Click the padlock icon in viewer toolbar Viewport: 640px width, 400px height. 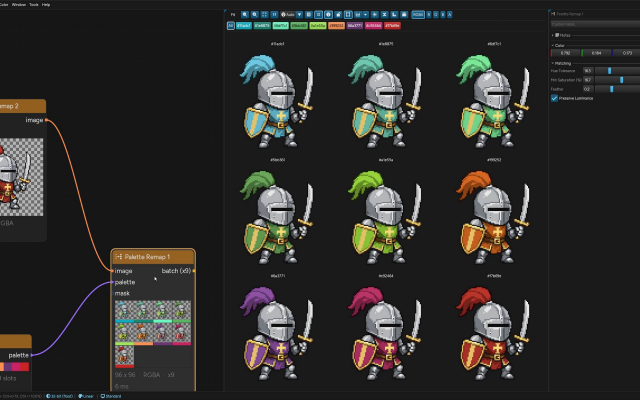tap(338, 15)
